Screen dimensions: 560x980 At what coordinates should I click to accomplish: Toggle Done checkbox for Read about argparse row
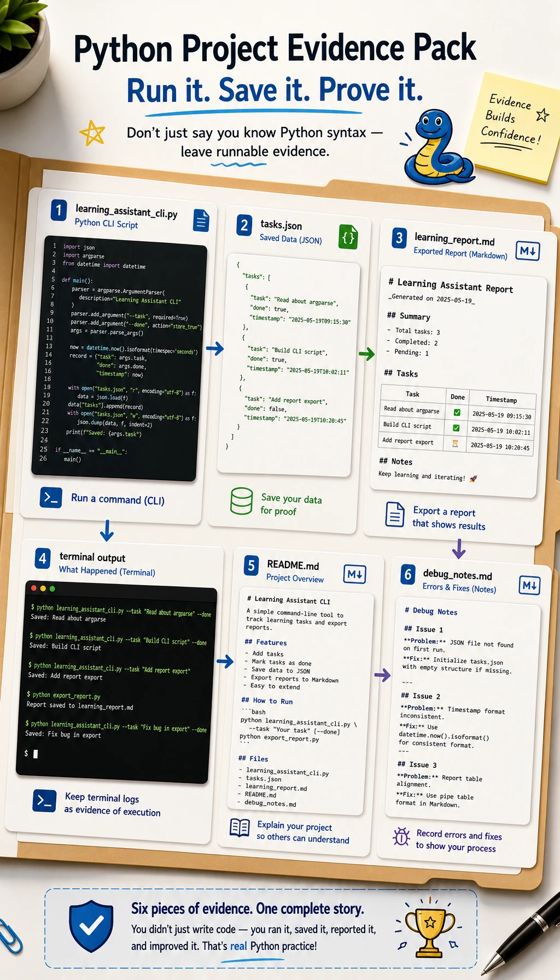(457, 413)
